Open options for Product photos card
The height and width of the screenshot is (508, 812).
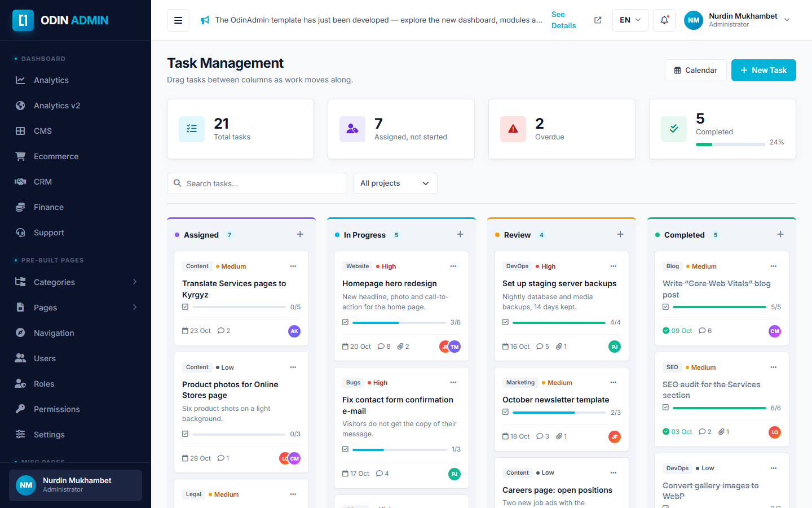293,367
